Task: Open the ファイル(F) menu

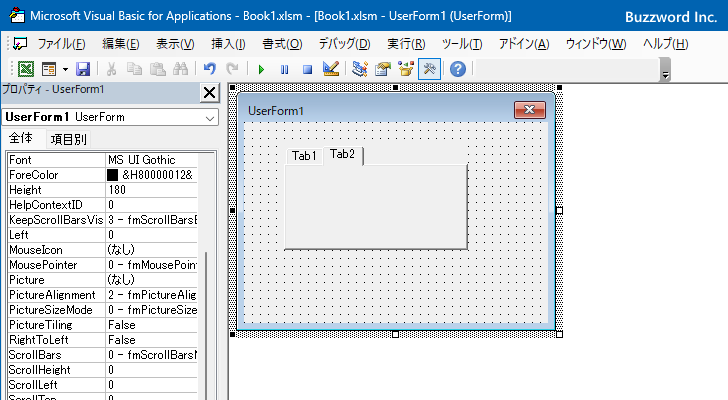Action: (x=61, y=44)
